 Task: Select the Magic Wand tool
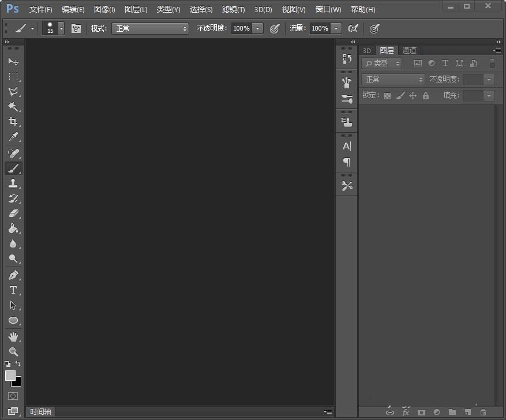click(x=13, y=107)
